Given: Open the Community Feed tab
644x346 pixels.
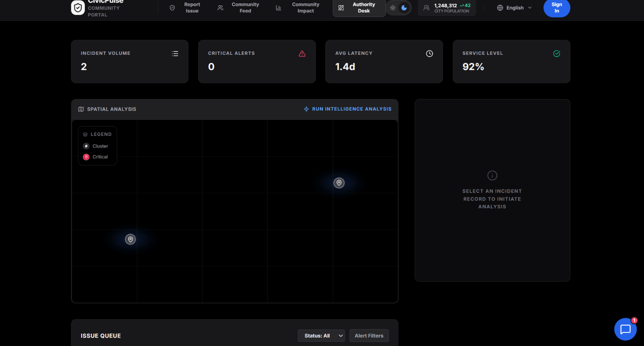Looking at the screenshot, I should 238,8.
